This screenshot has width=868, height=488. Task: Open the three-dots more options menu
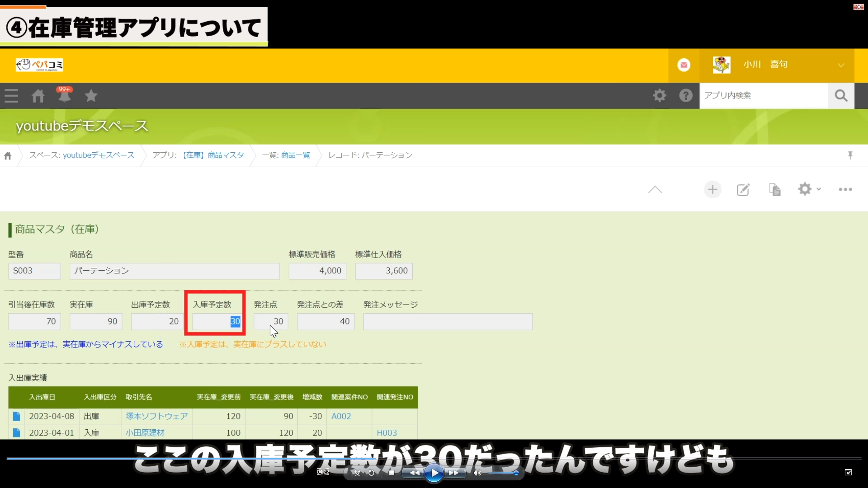(845, 189)
